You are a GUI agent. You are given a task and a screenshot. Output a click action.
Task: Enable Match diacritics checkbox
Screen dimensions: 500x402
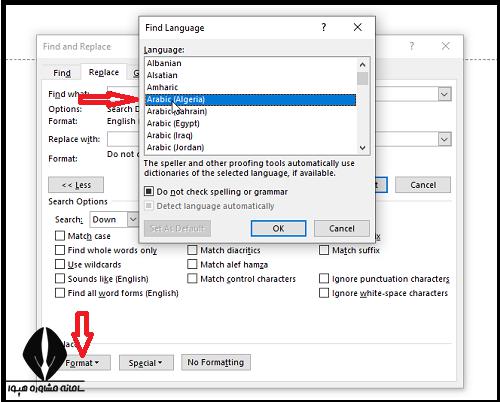(x=192, y=250)
